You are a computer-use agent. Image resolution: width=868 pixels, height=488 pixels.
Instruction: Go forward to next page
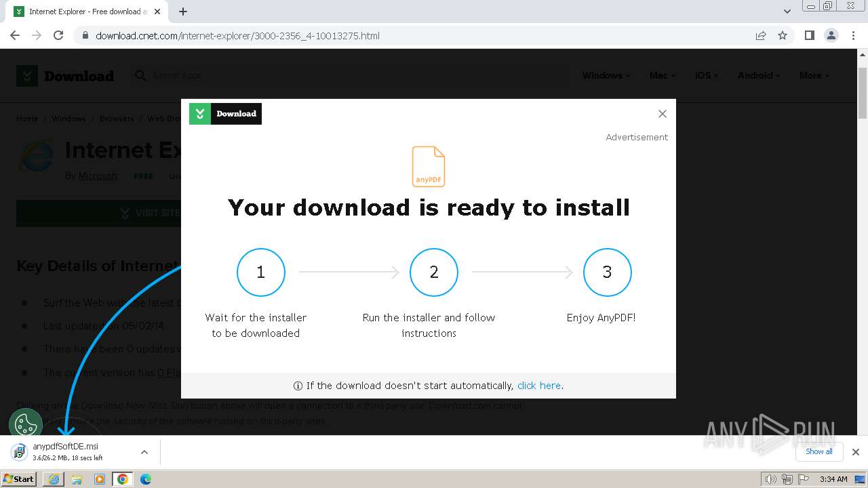click(x=37, y=35)
